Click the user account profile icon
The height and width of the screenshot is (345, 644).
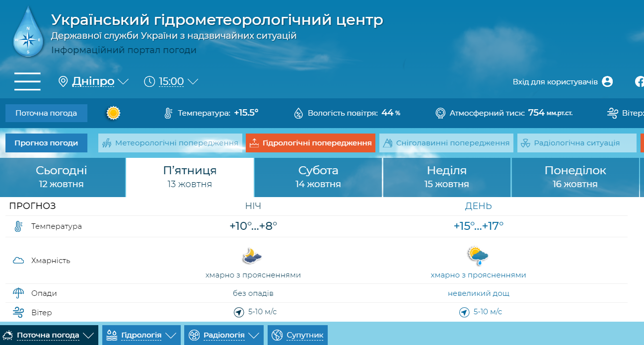(607, 82)
